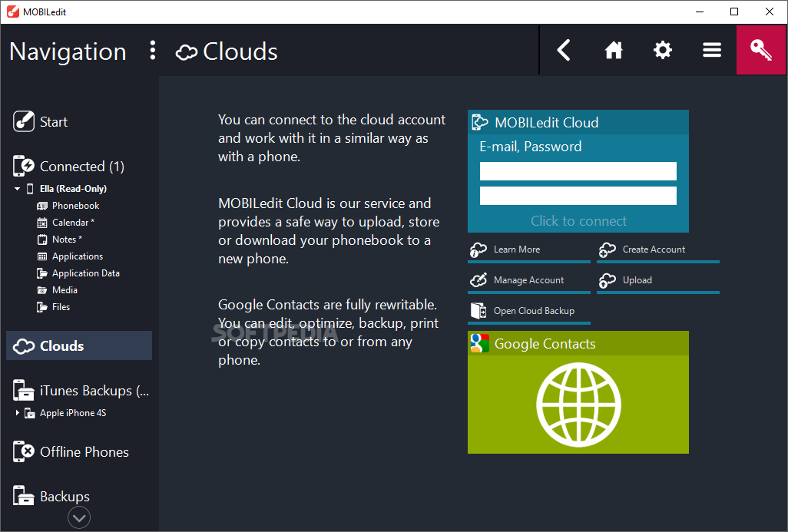Screen dimensions: 788x532
Task: Open Manage Account
Action: pyautogui.click(x=528, y=280)
